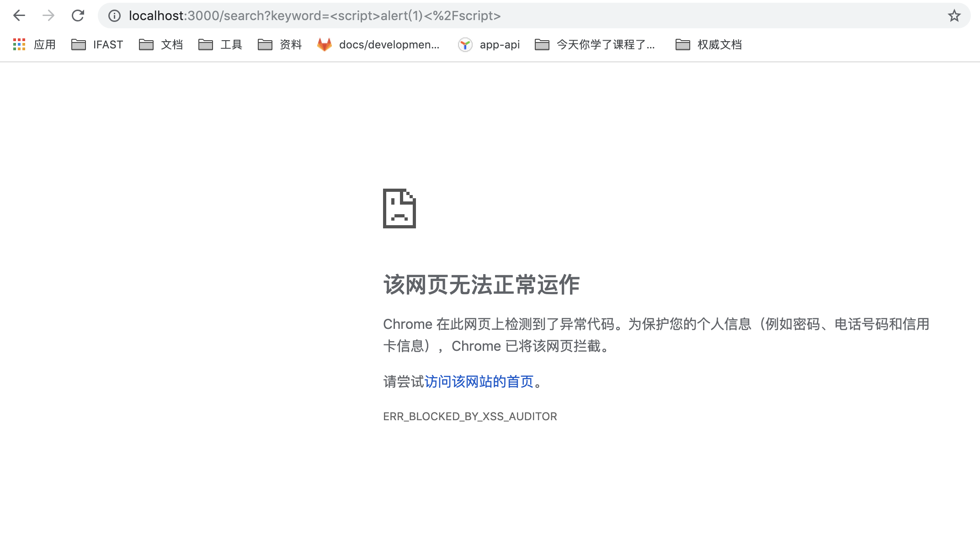980x549 pixels.
Task: Click the URL address bar text
Action: [x=314, y=16]
